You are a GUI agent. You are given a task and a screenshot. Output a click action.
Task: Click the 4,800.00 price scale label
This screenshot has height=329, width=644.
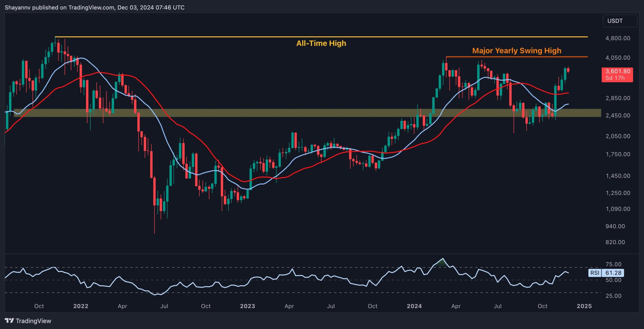click(x=618, y=38)
